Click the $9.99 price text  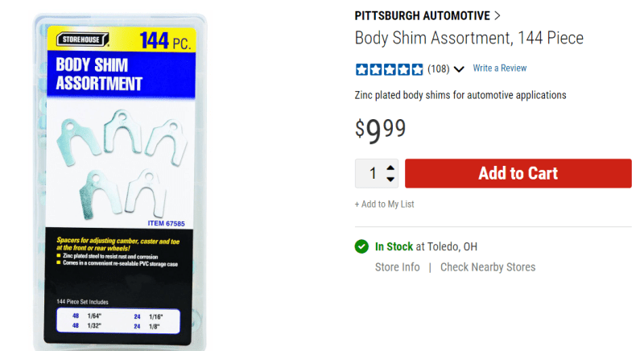coord(380,130)
